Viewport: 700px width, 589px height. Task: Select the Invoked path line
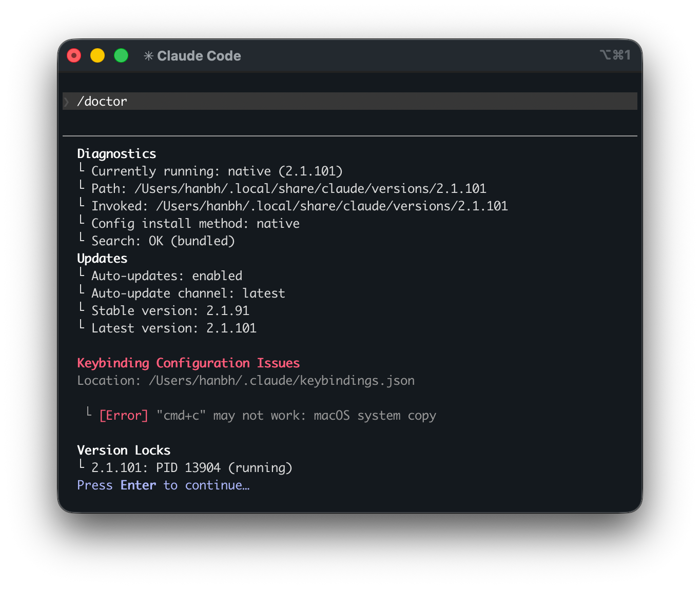click(x=299, y=206)
